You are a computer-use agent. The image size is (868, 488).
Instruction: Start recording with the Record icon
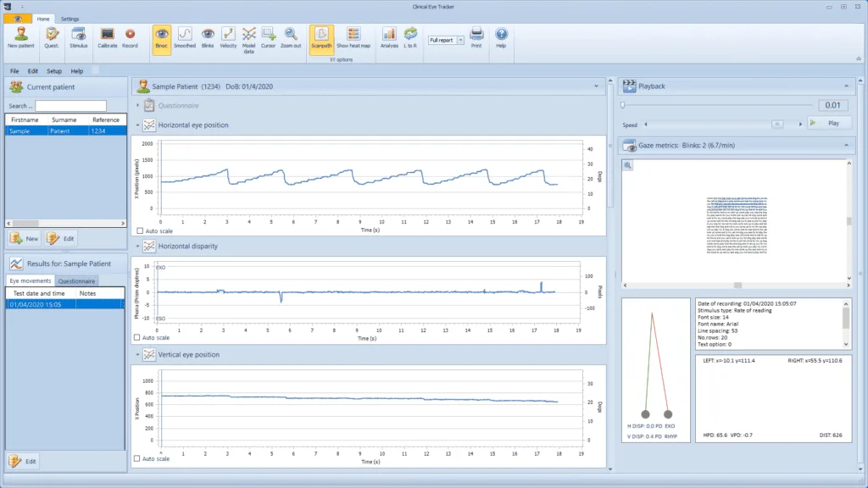pyautogui.click(x=131, y=36)
